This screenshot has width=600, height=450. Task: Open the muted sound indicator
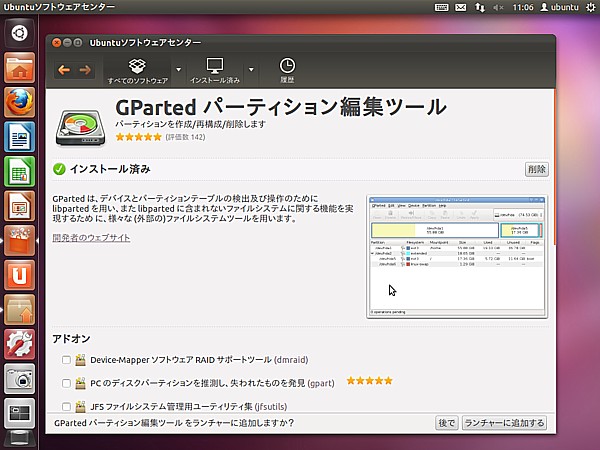point(498,7)
